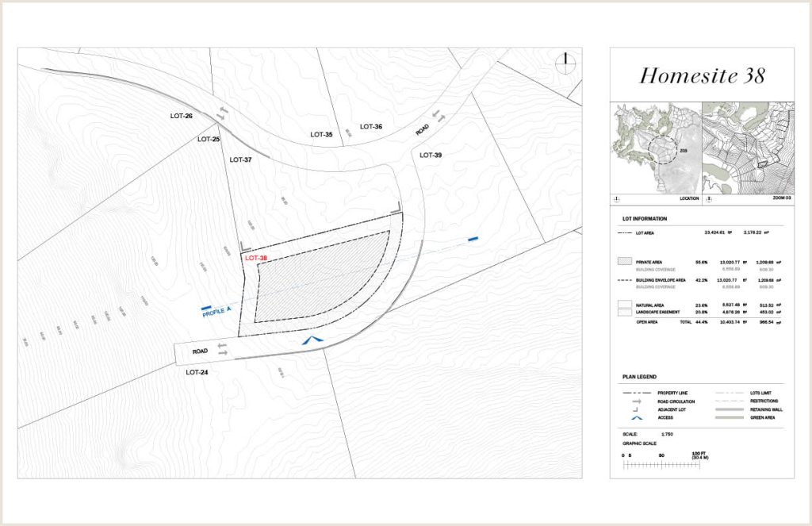Select the LOT-37 label on map
Image resolution: width=812 pixels, height=526 pixels.
click(240, 159)
